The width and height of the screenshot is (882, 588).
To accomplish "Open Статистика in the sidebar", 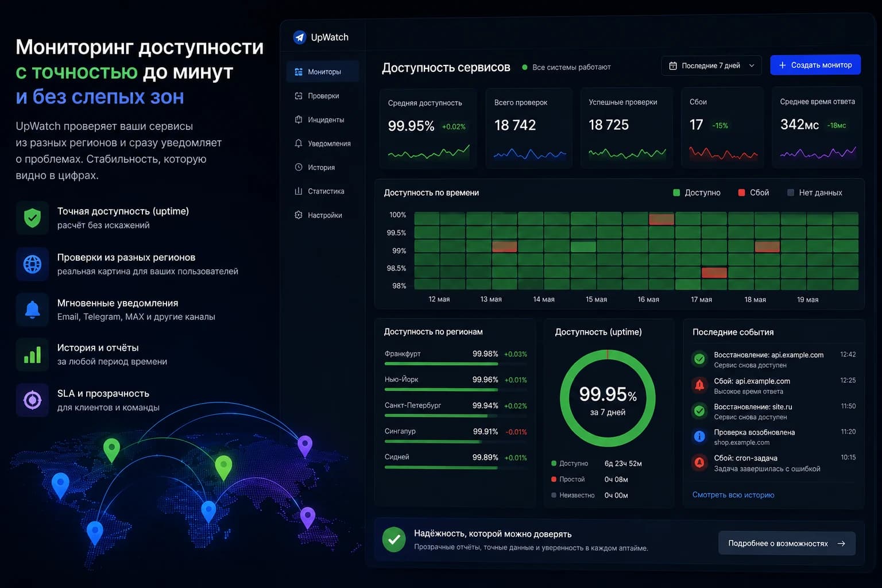I will coord(323,191).
